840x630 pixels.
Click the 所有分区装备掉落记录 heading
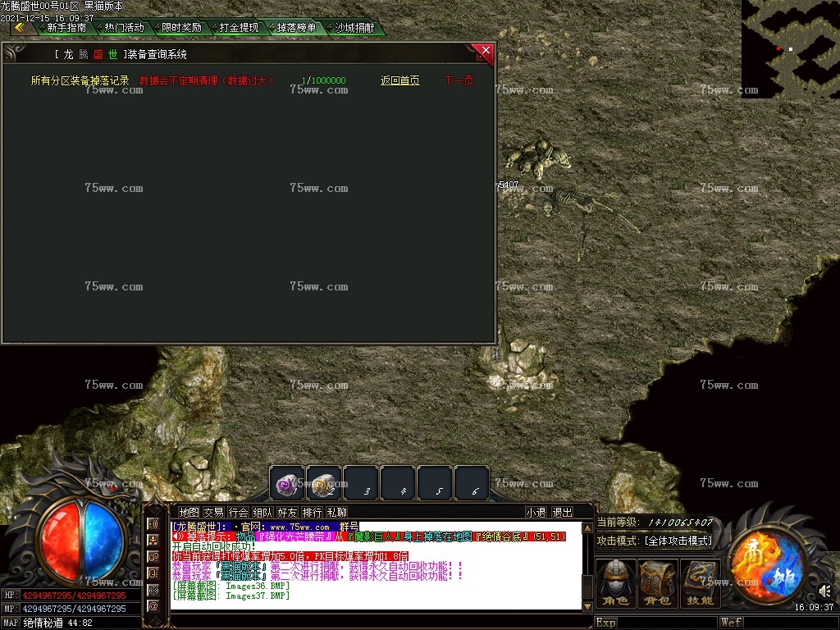[80, 80]
